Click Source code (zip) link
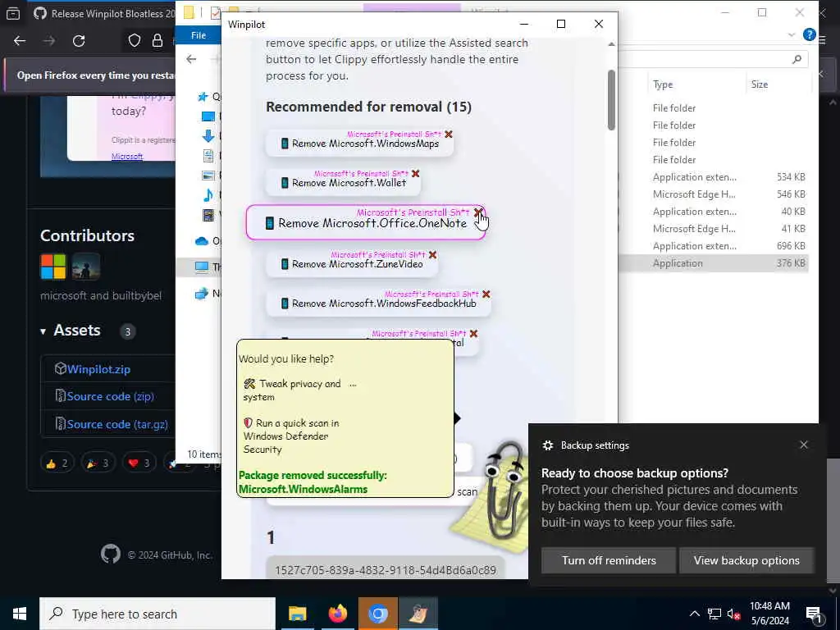Image resolution: width=840 pixels, height=630 pixels. click(x=111, y=396)
